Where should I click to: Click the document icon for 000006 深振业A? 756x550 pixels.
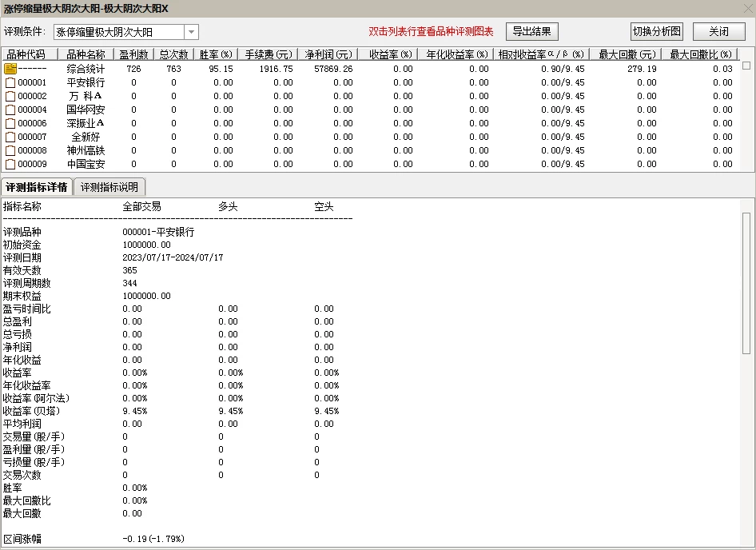pyautogui.click(x=10, y=123)
